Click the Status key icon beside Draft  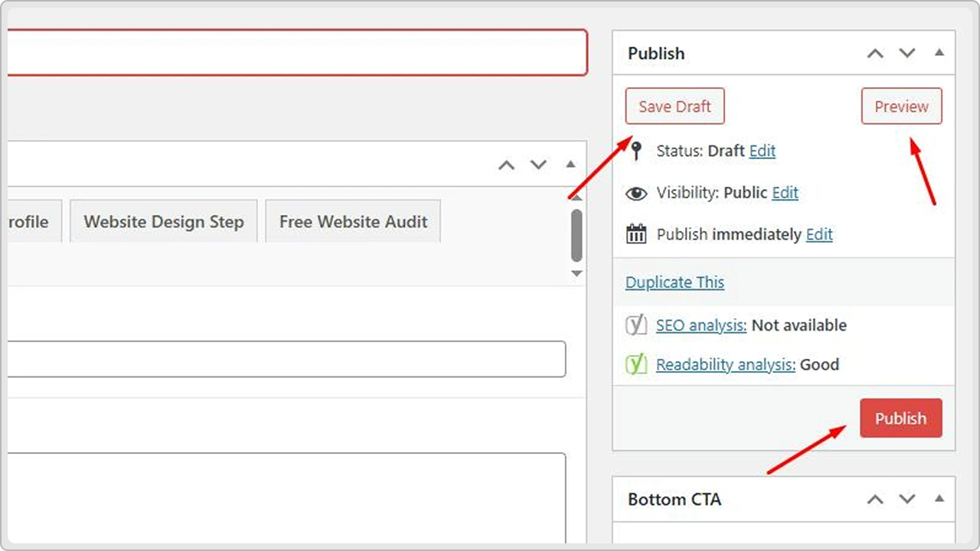(637, 151)
